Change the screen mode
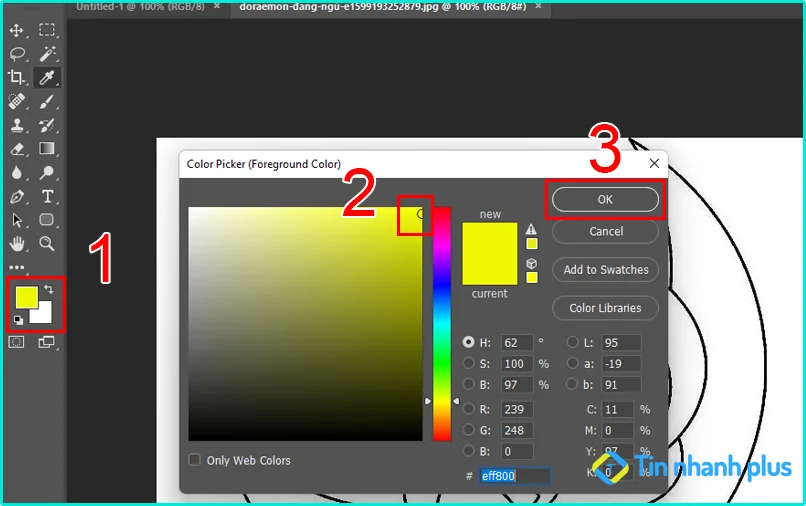 (x=47, y=342)
